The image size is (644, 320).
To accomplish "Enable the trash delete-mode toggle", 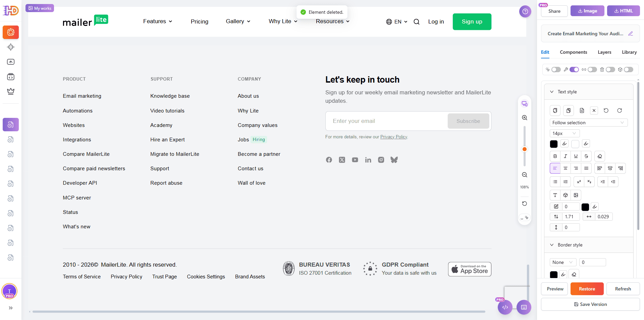I will click(x=610, y=70).
